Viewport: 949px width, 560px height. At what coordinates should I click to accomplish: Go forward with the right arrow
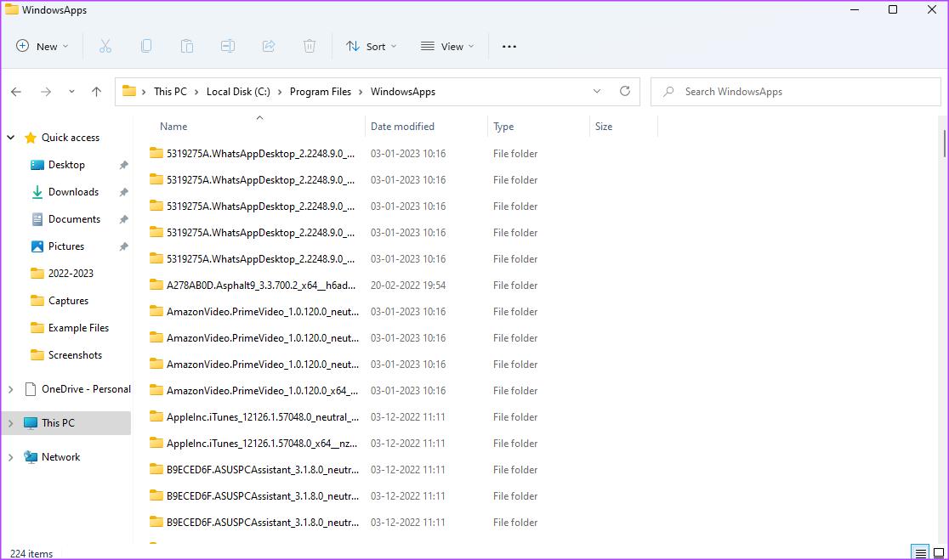tap(45, 92)
